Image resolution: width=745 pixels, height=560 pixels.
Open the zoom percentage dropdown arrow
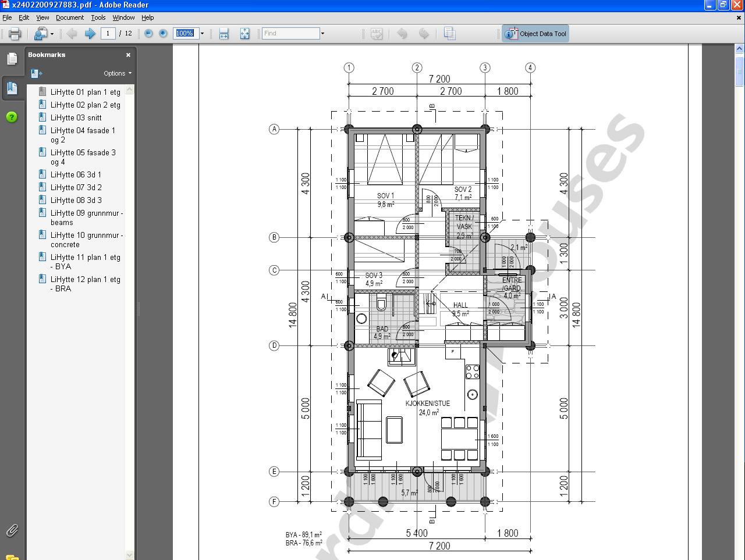(x=202, y=34)
